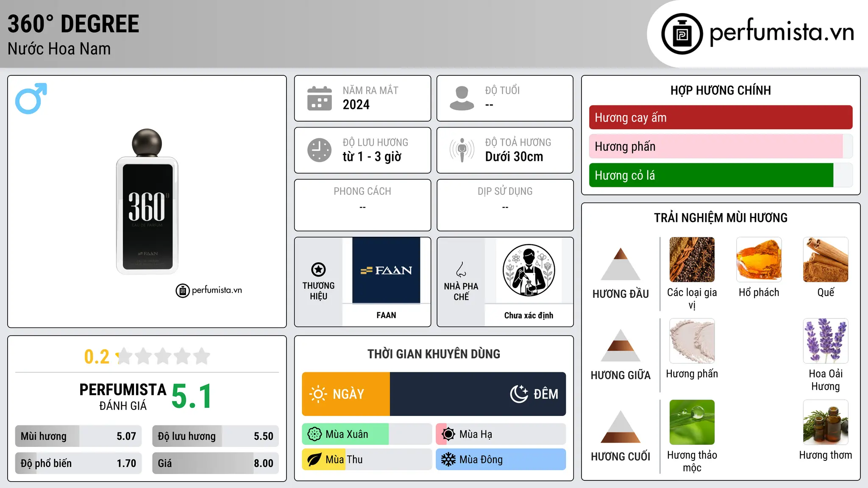Click the Thời gian khuyên dùng heading
Screen dimensions: 868x488
pos(434,354)
